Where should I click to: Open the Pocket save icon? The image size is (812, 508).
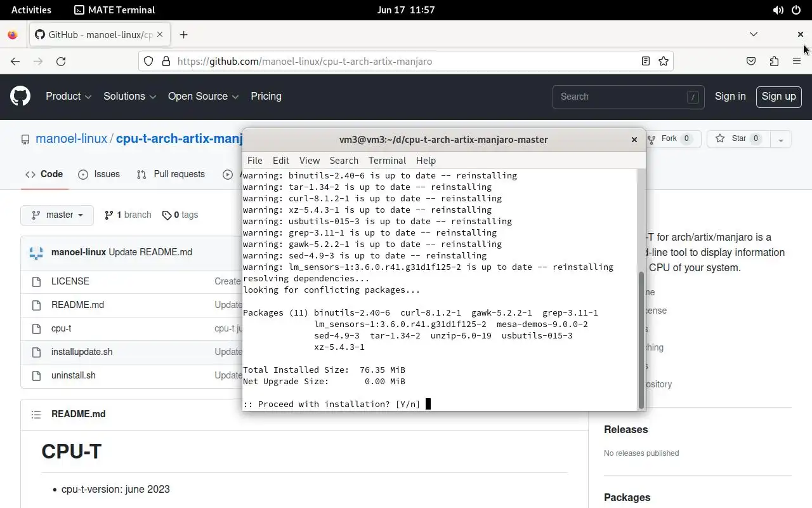coord(751,62)
